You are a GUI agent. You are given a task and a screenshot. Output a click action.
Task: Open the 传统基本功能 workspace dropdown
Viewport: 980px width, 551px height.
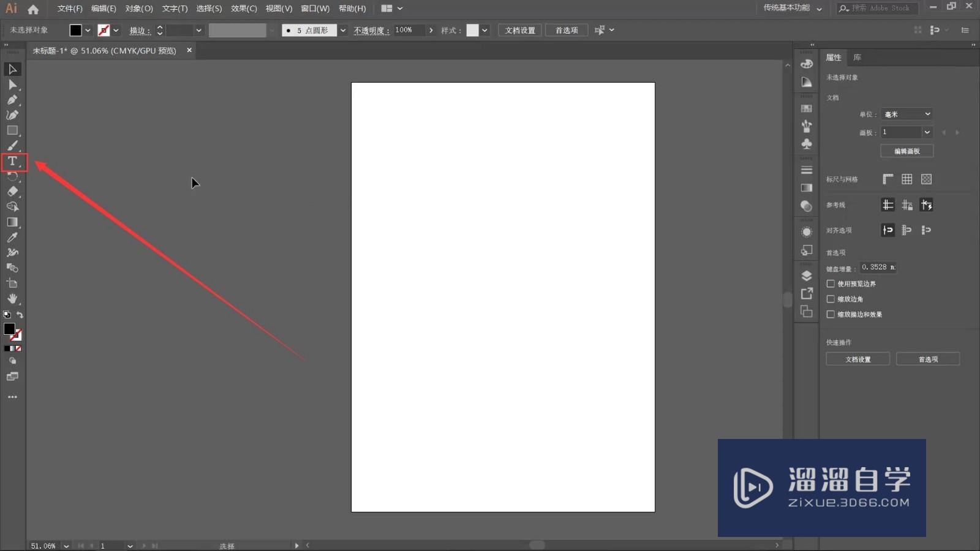(793, 8)
